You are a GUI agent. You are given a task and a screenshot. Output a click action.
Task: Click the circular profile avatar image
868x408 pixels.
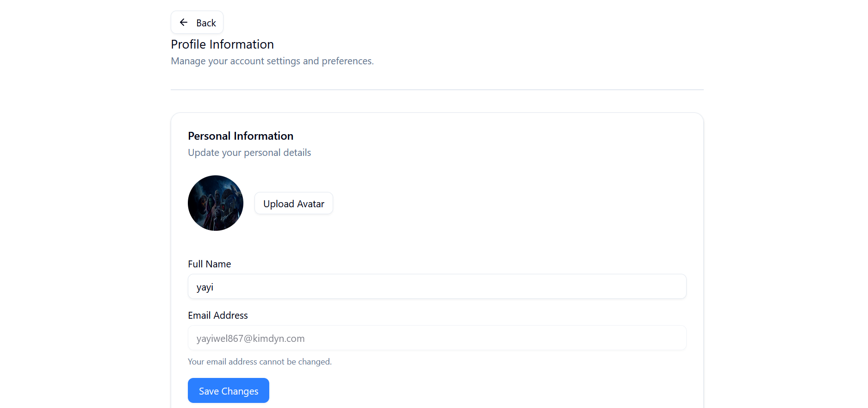pos(216,203)
